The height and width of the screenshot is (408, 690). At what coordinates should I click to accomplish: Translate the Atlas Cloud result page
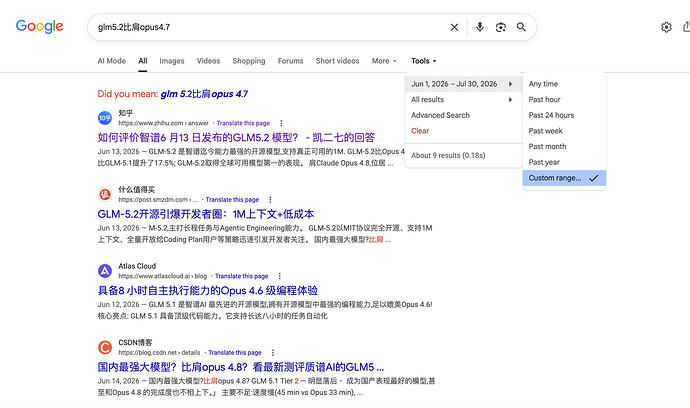pyautogui.click(x=241, y=276)
